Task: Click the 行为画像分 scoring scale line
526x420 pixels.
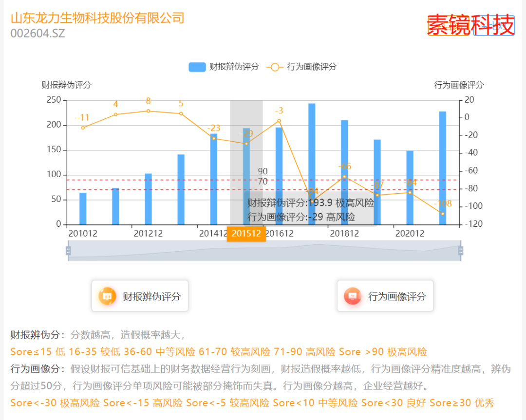Action: tap(252, 402)
